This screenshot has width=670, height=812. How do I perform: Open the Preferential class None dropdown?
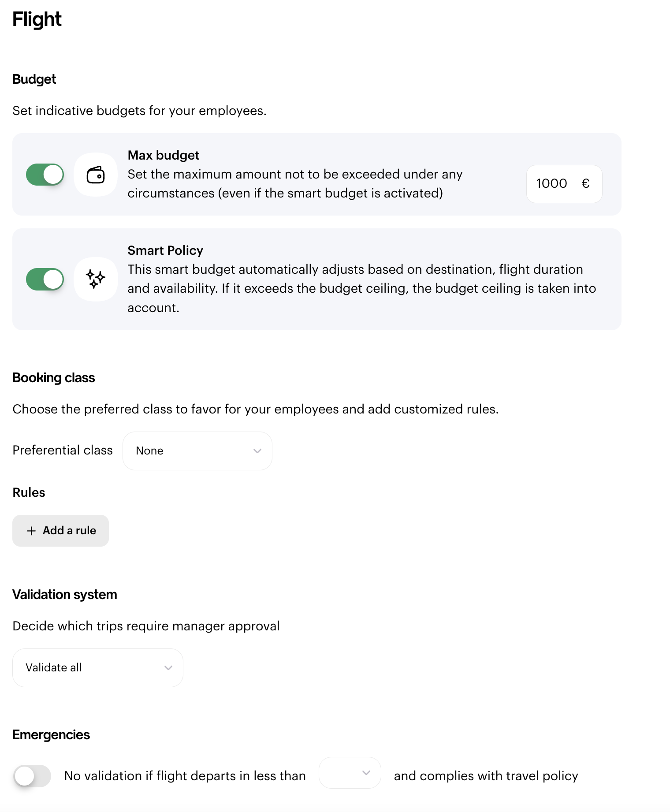coord(197,451)
